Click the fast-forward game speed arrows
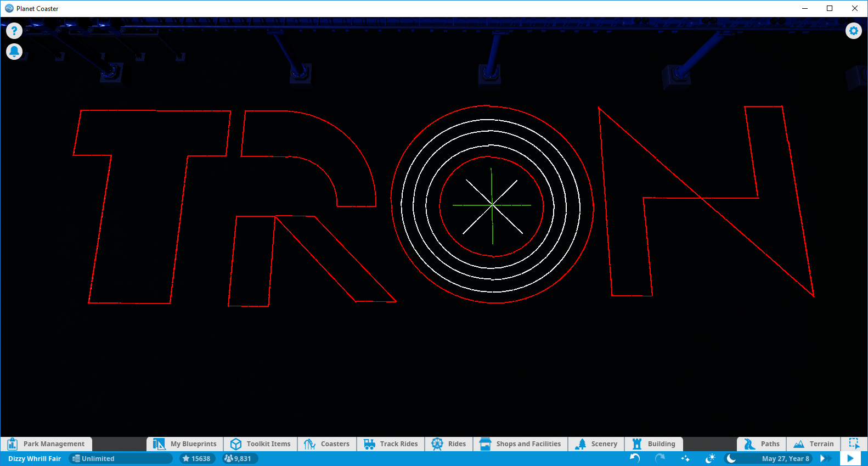868x466 pixels. [826, 458]
